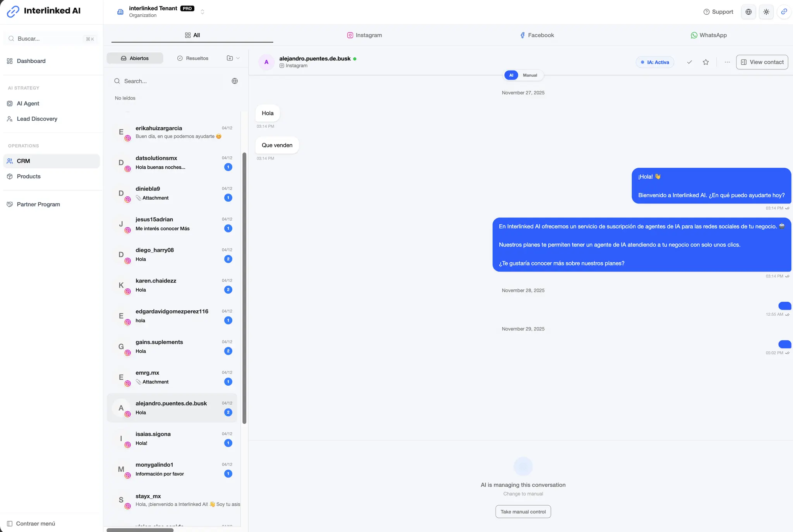Open AI Agent page
This screenshot has width=793, height=532.
pos(51,104)
